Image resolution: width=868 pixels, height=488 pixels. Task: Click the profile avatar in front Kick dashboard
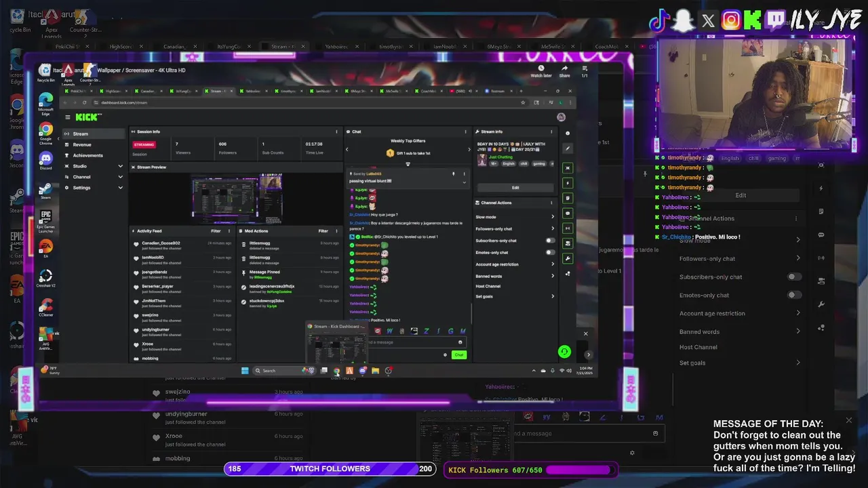(x=561, y=117)
